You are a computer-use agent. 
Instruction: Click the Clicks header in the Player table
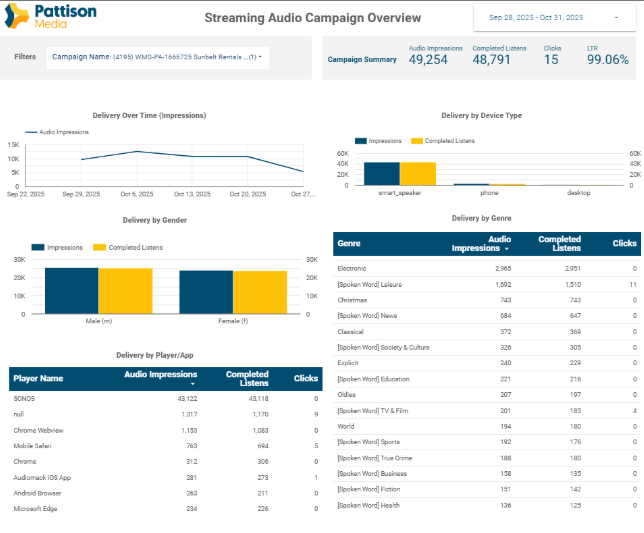tap(306, 378)
